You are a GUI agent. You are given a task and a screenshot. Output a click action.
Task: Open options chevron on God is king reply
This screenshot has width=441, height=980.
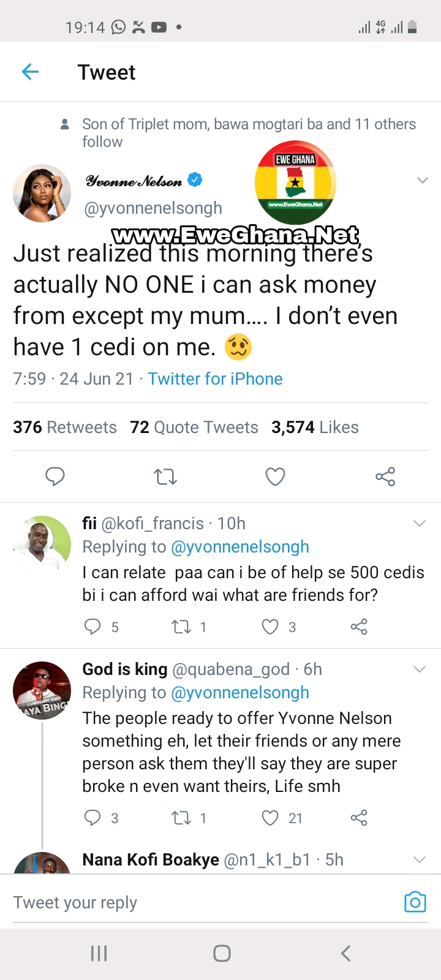420,669
